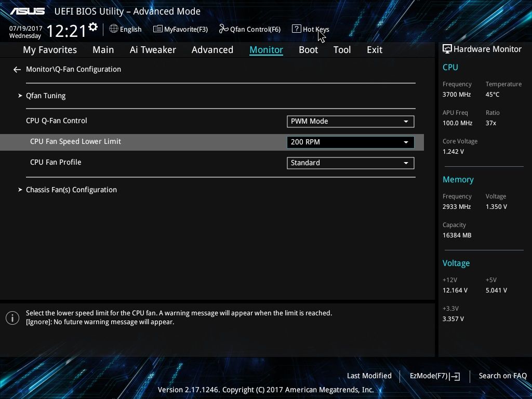Click the Ratio value 37x

coord(490,123)
